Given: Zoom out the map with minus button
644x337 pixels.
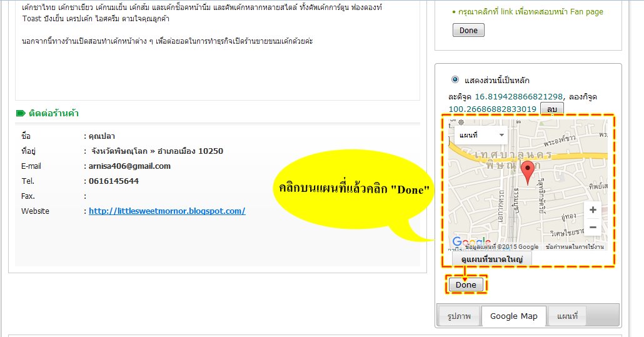Looking at the screenshot, I should (x=593, y=227).
